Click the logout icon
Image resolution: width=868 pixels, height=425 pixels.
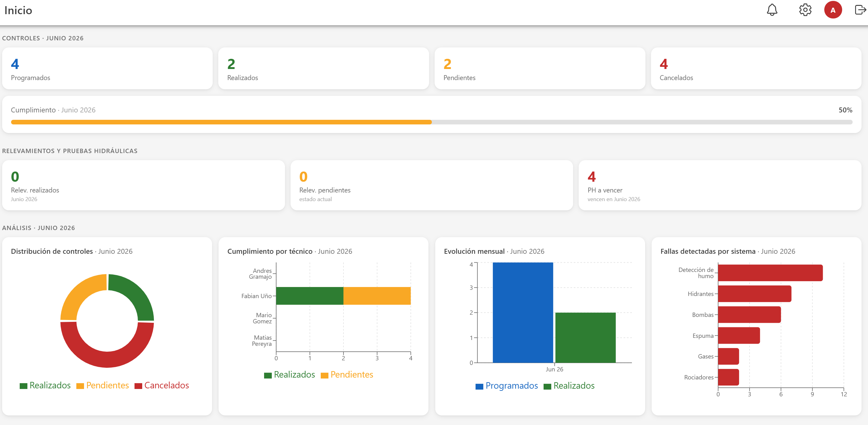pos(860,10)
